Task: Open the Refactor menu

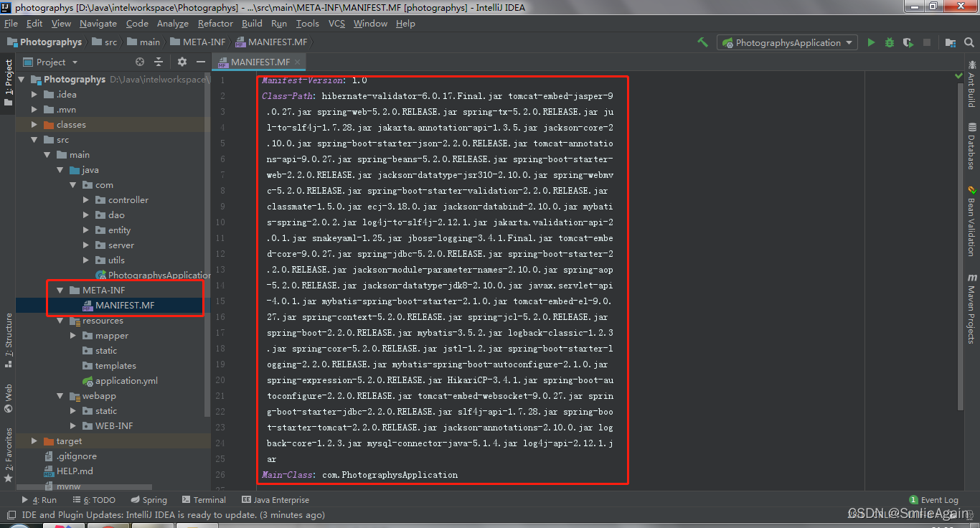Action: click(216, 24)
